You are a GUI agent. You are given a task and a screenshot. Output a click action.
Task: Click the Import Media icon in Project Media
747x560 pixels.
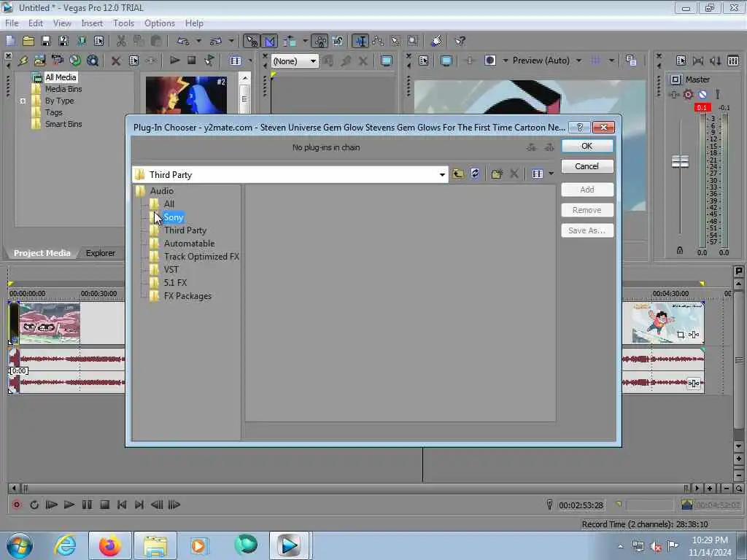pyautogui.click(x=40, y=61)
